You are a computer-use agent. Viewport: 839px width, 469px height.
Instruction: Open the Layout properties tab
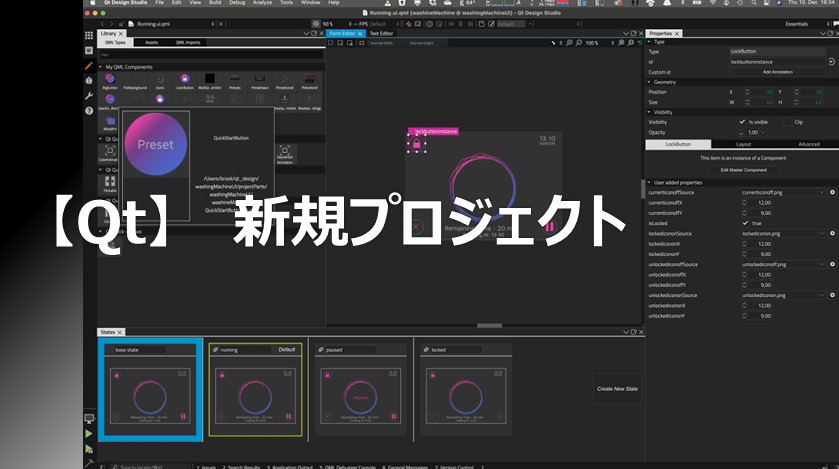[x=743, y=144]
